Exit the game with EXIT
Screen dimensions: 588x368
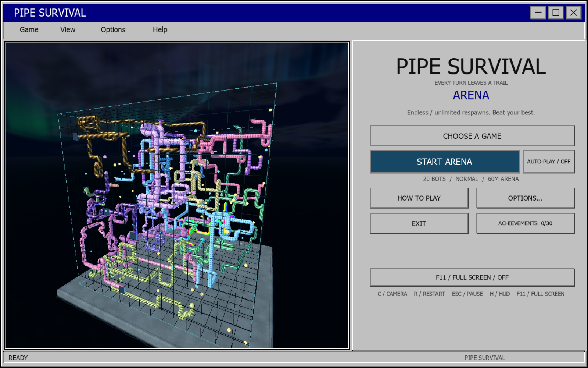pyautogui.click(x=419, y=224)
